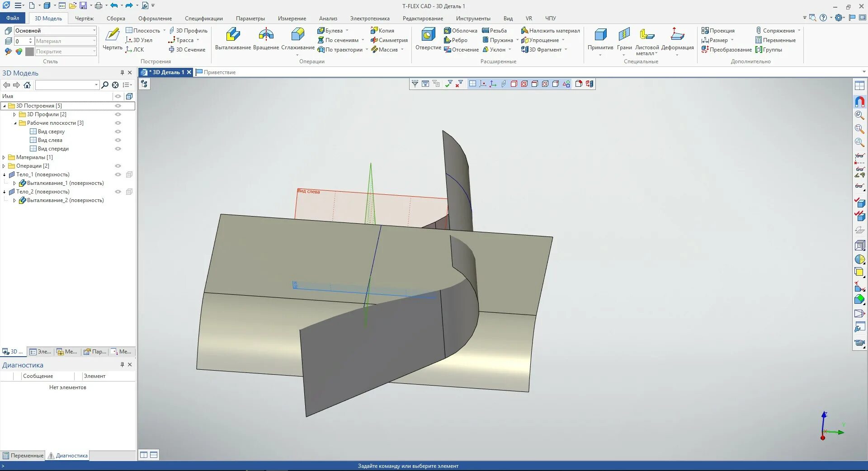Click the gray coating color swatch

point(30,52)
